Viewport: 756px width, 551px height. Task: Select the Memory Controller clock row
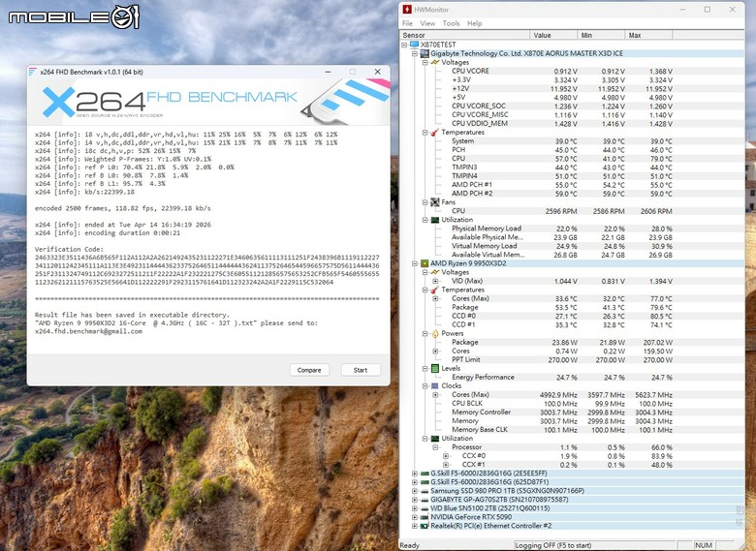coord(571,413)
